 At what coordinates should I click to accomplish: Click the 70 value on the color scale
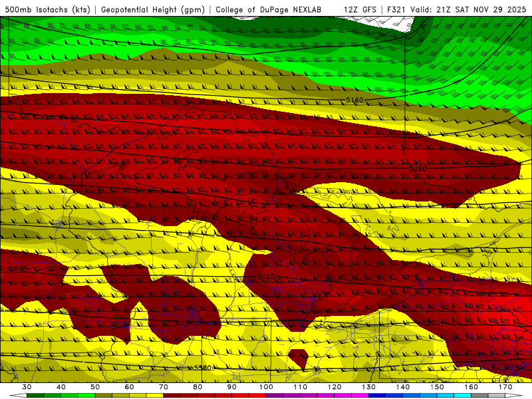164,387
